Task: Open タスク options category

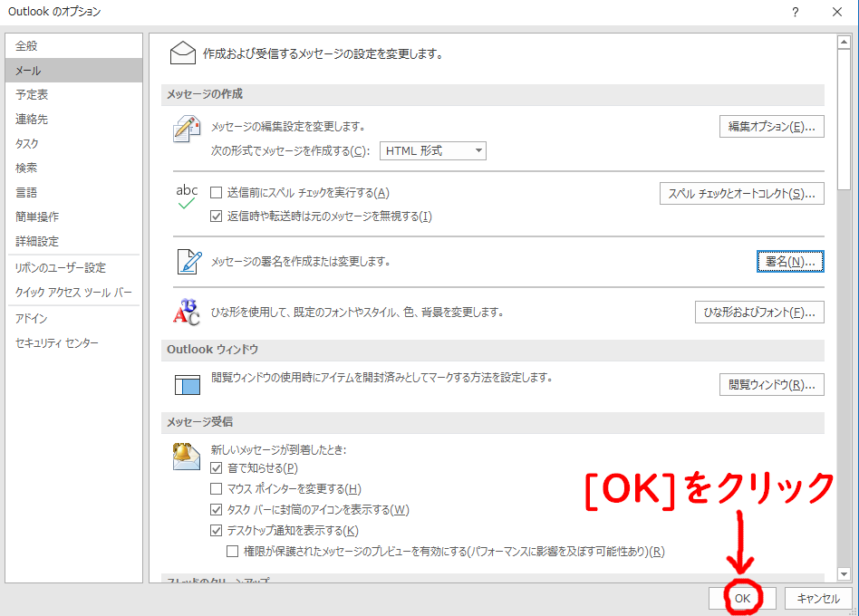Action: (x=74, y=143)
